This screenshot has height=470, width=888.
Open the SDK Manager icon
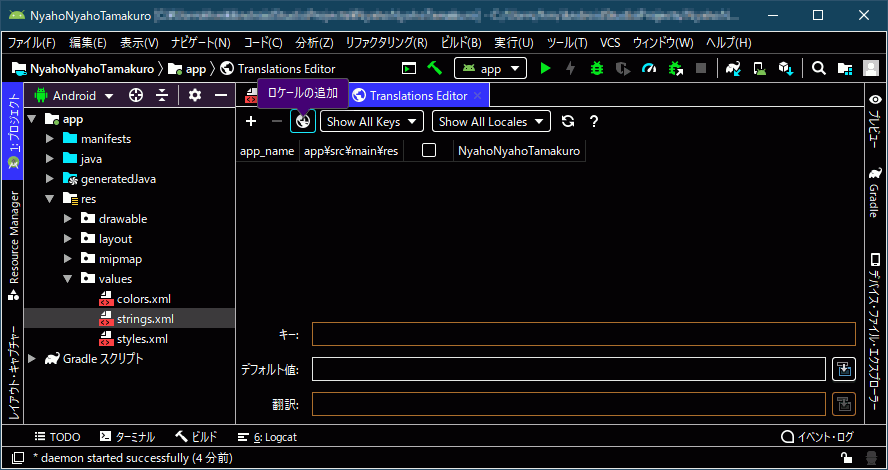[785, 69]
